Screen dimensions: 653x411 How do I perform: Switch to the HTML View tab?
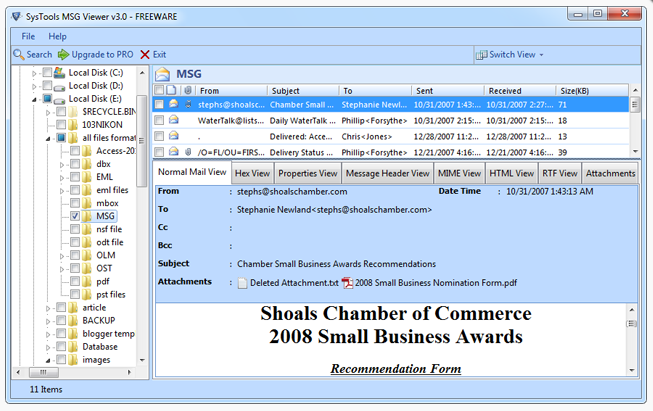[511, 173]
